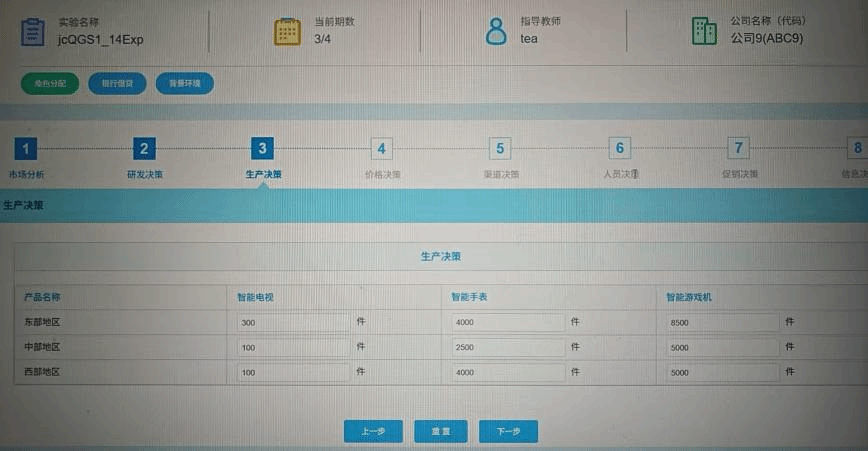Click 上一步 to go back
The width and height of the screenshot is (868, 451).
[x=373, y=432]
